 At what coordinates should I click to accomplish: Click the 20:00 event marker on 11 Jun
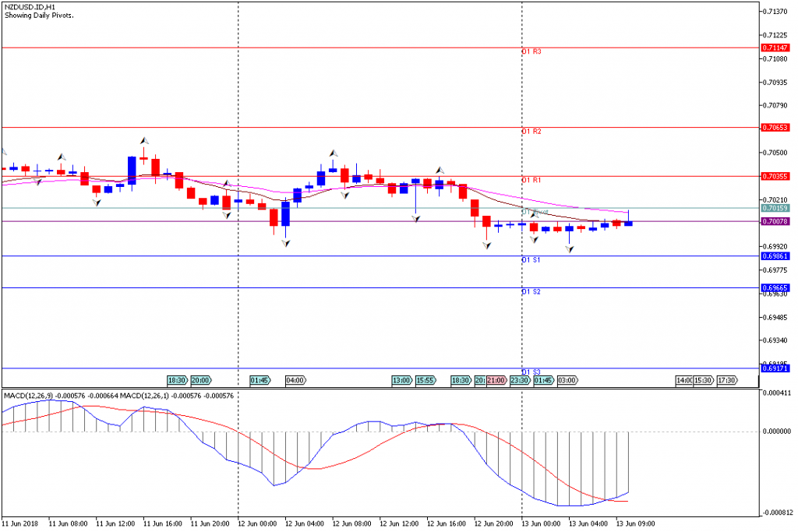click(x=200, y=380)
